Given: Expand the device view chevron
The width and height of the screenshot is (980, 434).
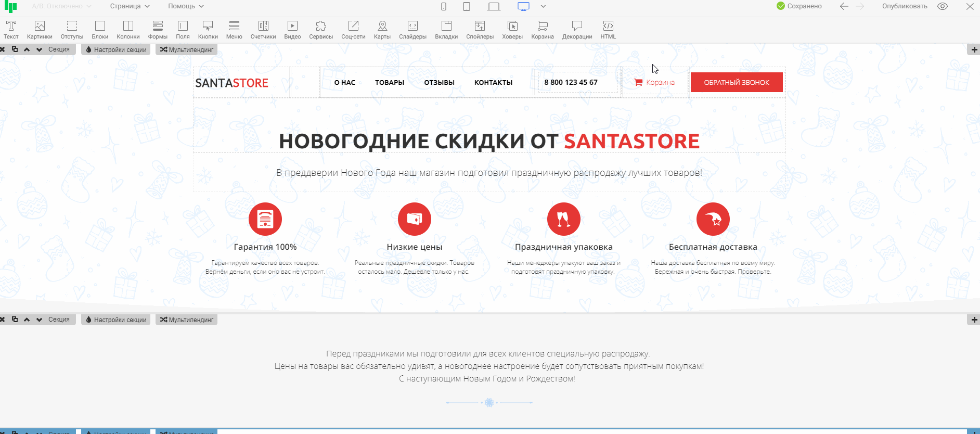Looking at the screenshot, I should click(x=543, y=6).
